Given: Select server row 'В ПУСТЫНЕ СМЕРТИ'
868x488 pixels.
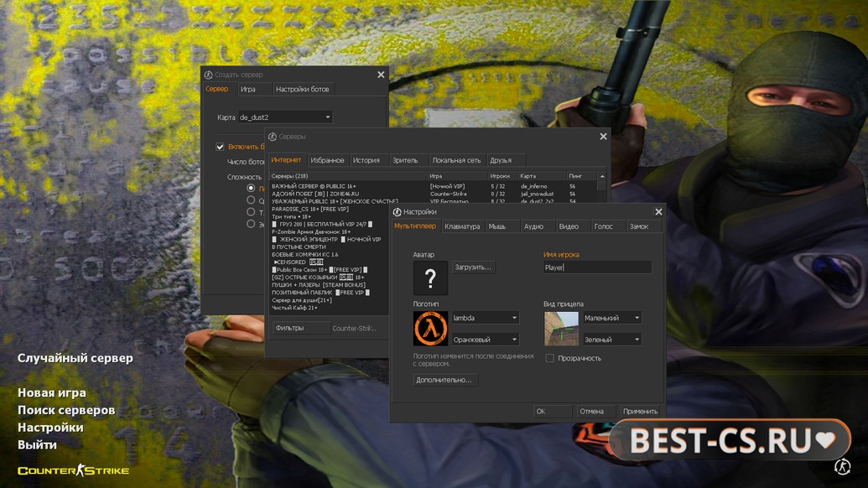Looking at the screenshot, I should point(330,247).
